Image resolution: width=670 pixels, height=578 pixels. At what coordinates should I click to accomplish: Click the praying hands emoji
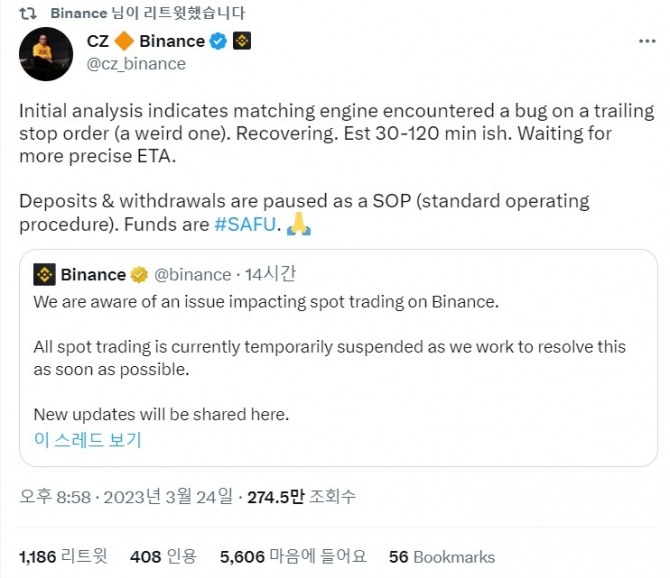pos(299,224)
